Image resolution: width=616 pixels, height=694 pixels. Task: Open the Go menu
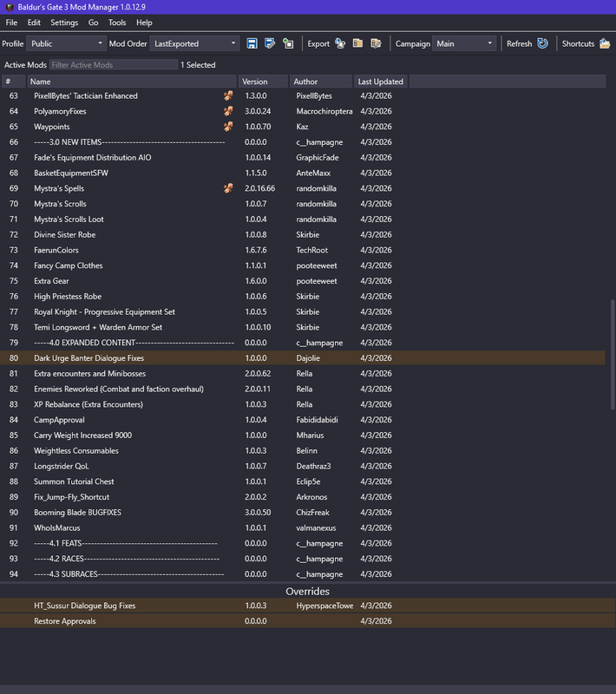[93, 23]
